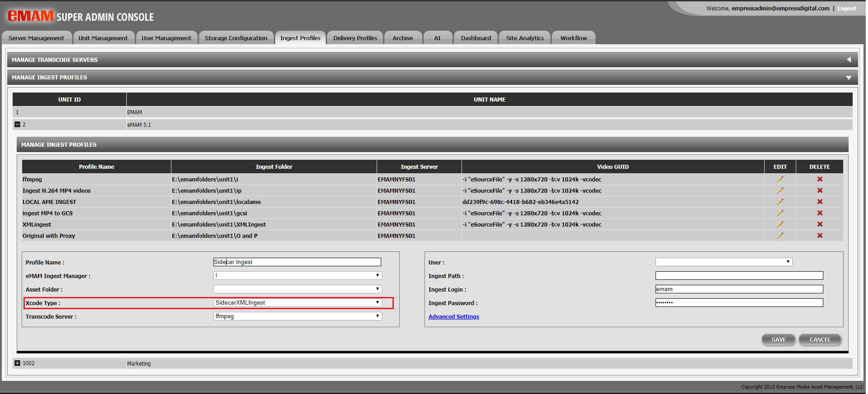Delete the Ingest H.264 MP4 videos profile
The height and width of the screenshot is (394, 868).
click(x=820, y=190)
